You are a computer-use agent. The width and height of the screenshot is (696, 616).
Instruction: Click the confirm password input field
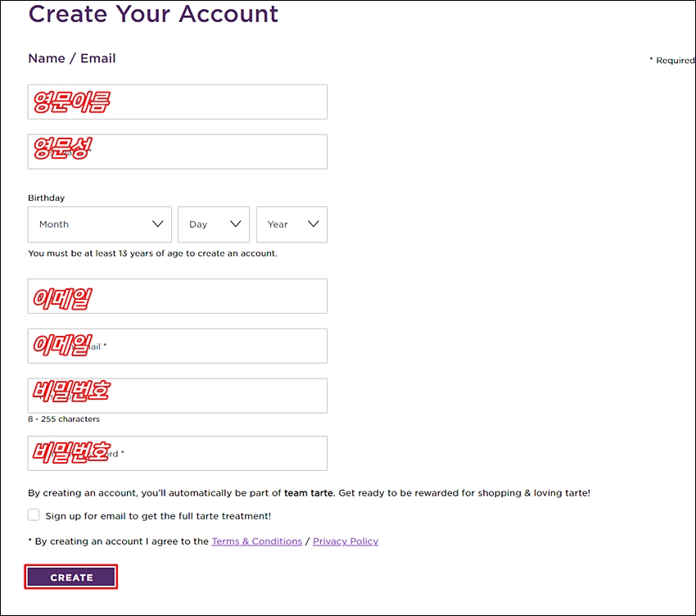click(178, 453)
